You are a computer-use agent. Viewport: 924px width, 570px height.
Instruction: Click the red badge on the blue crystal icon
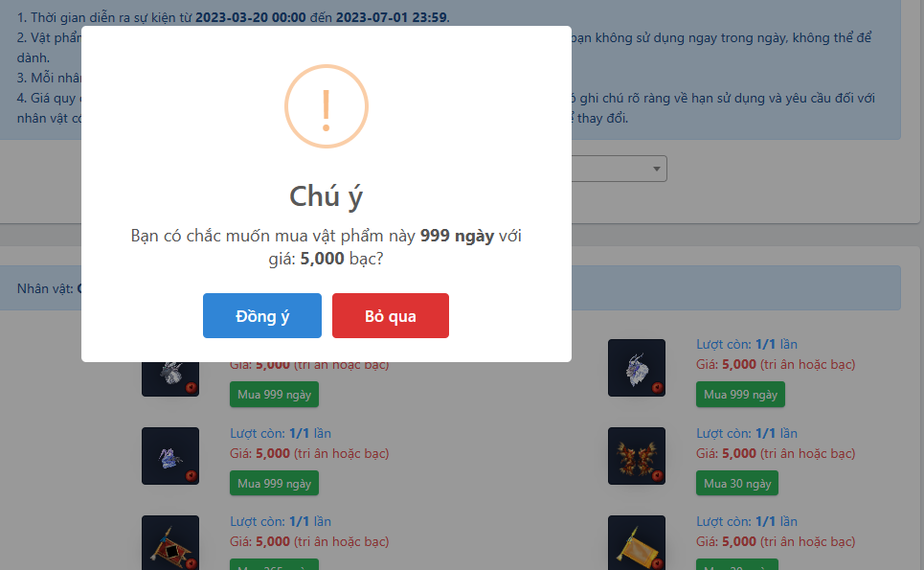point(191,476)
